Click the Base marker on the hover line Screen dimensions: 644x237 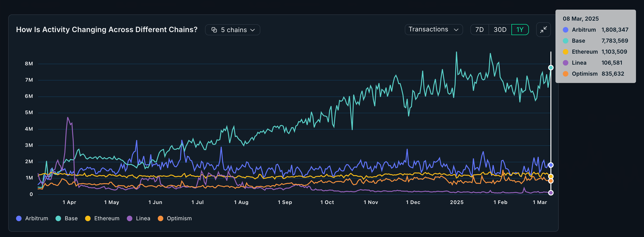[x=550, y=68]
